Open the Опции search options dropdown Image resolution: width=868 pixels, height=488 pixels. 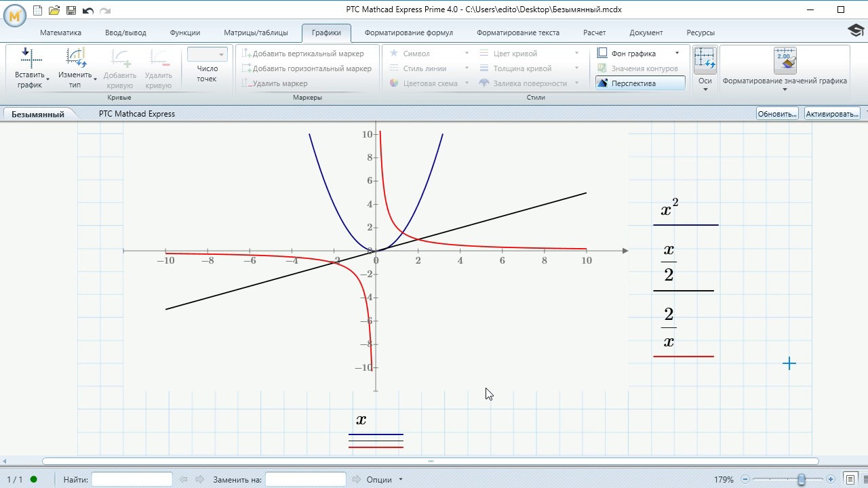point(384,479)
